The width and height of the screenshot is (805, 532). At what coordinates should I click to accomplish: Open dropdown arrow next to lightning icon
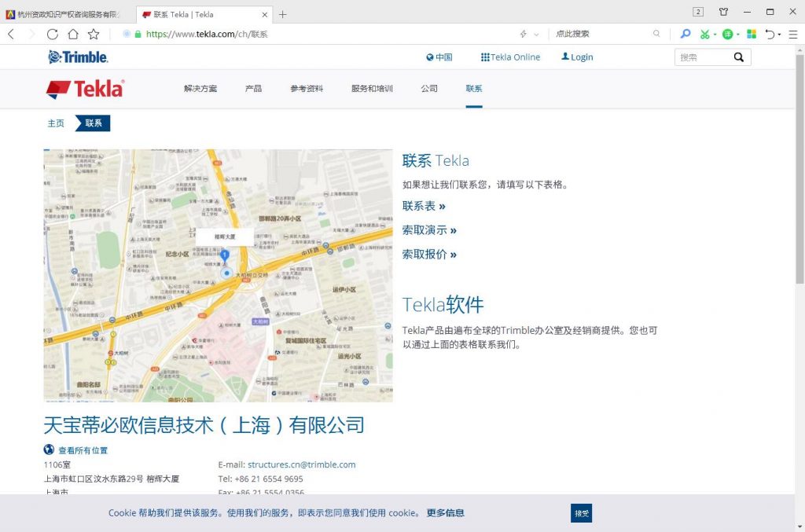(x=536, y=35)
